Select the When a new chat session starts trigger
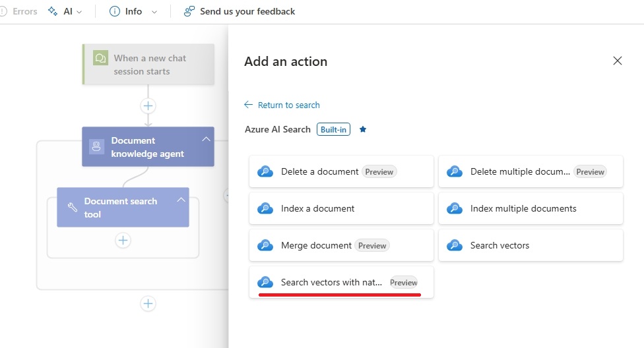Screen dimensions: 644x348 tap(148, 65)
